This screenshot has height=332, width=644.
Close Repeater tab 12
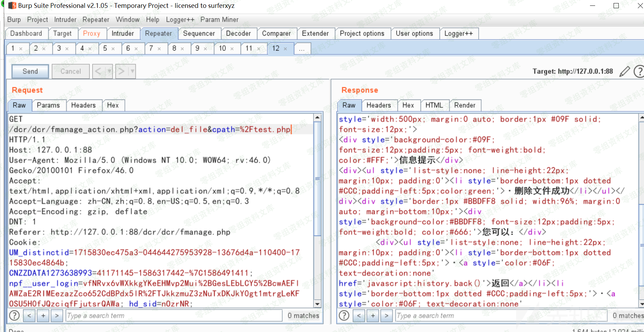(285, 49)
